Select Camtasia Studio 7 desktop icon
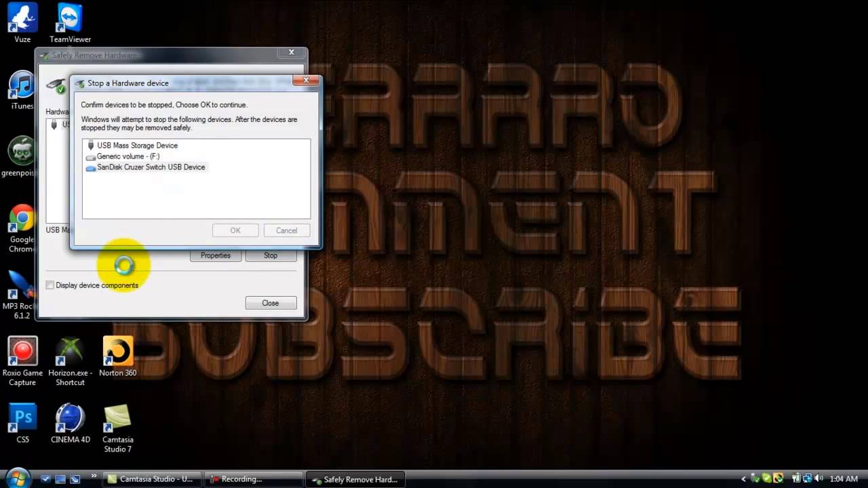 [117, 428]
